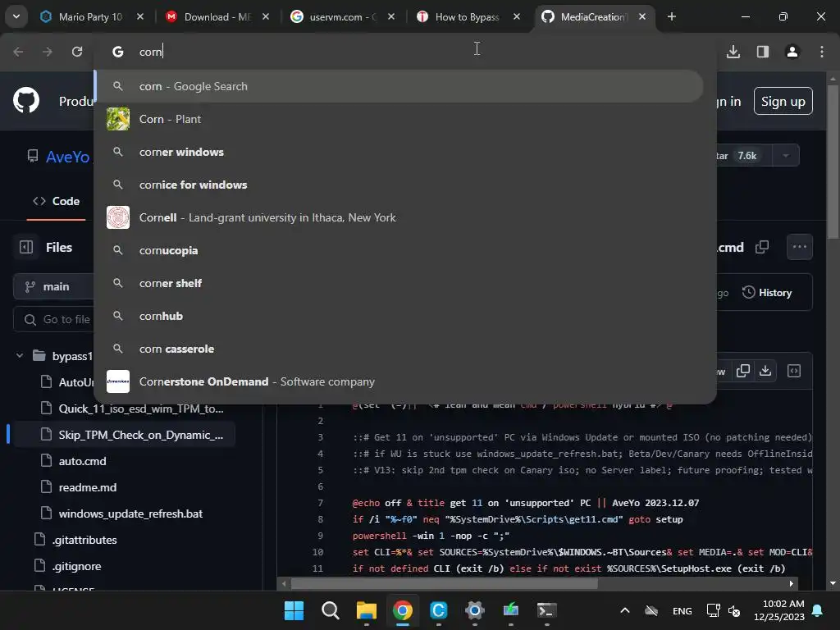The image size is (840, 630).
Task: Pick the 'cornucopia' suggestion
Action: [x=399, y=250]
